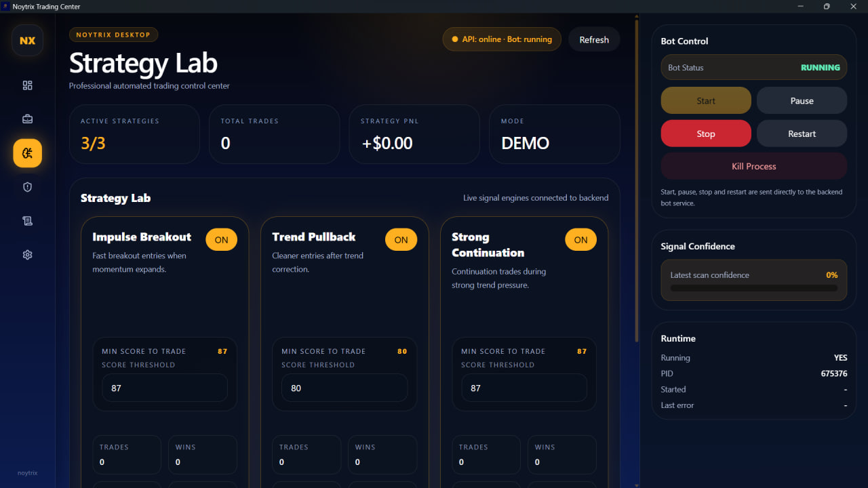Open the briefcase portfolio icon in sidebar

pyautogui.click(x=28, y=119)
